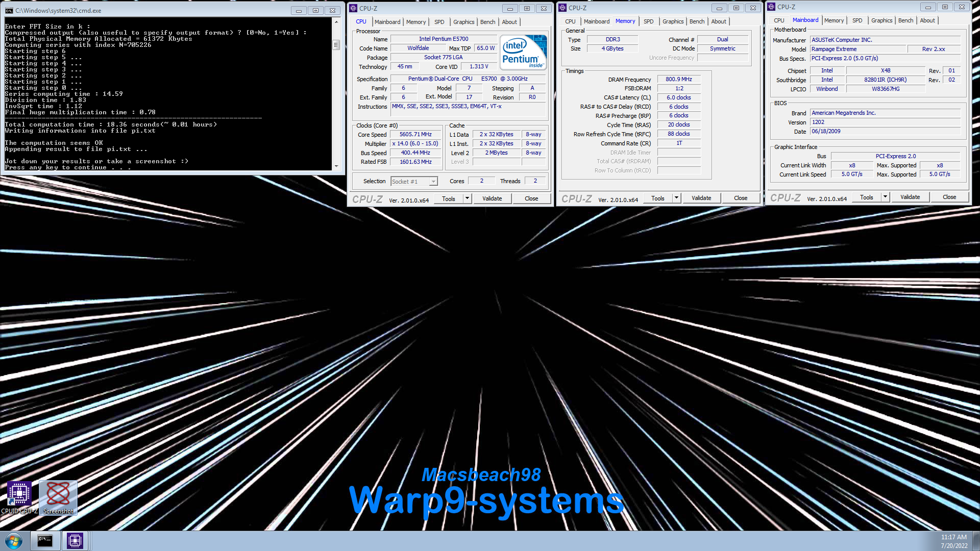
Task: Click the processor name Intel Pentium E5700
Action: (x=444, y=39)
